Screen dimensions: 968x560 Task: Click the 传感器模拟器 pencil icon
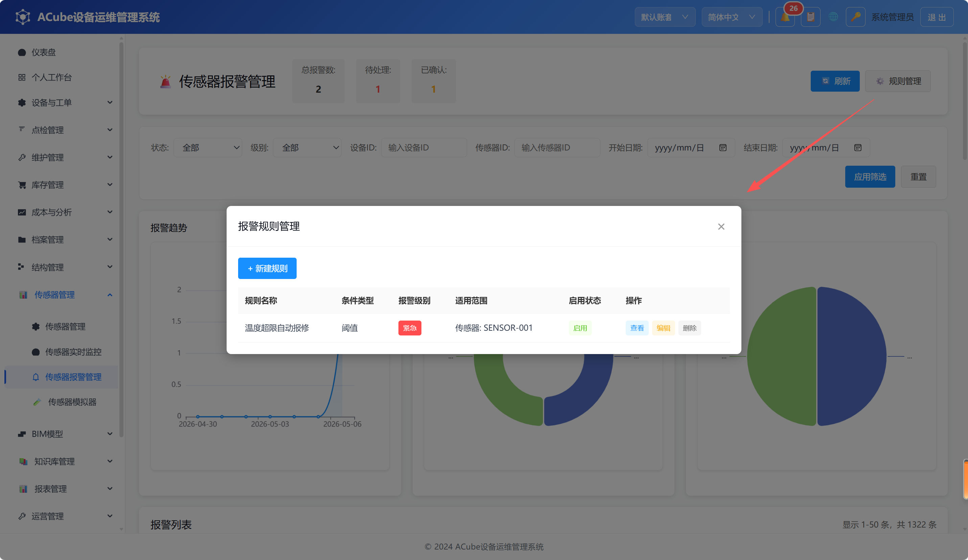point(37,402)
